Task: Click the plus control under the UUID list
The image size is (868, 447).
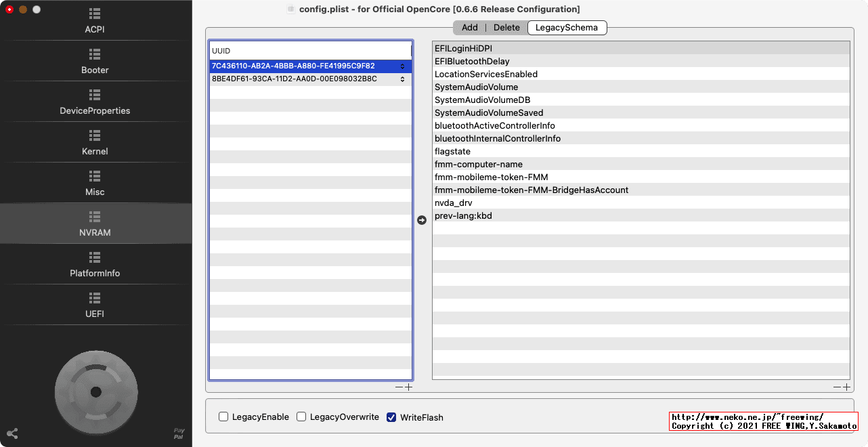Action: tap(410, 387)
